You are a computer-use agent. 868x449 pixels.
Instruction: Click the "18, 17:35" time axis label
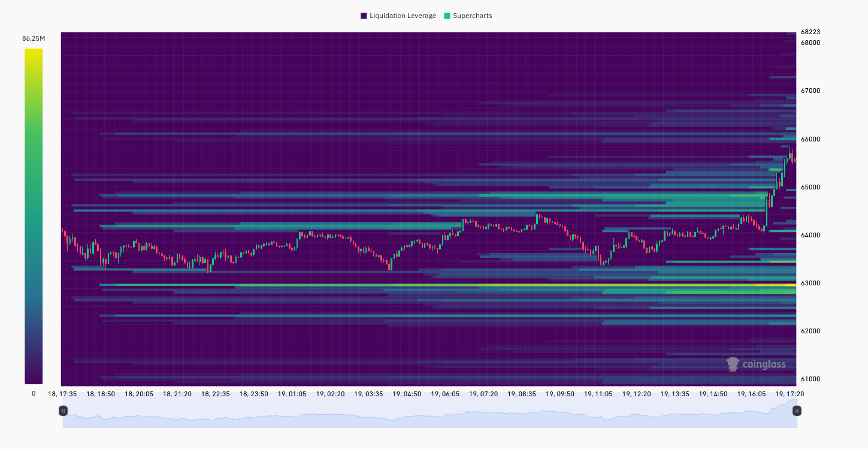[62, 394]
